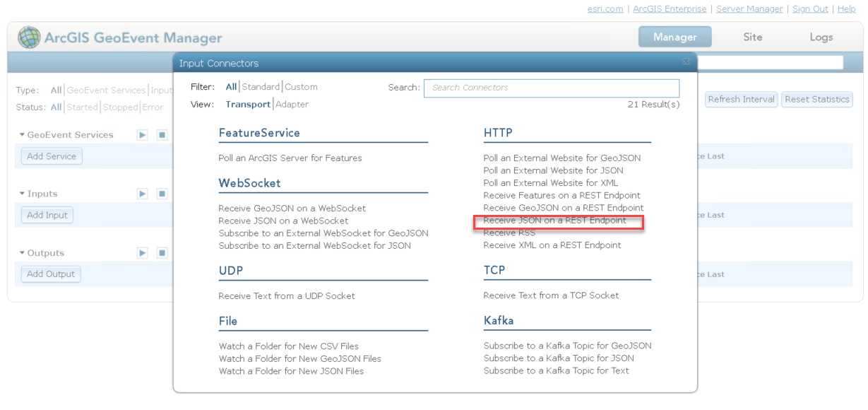
Task: Start all GeoEvent Services play icon
Action: click(143, 134)
